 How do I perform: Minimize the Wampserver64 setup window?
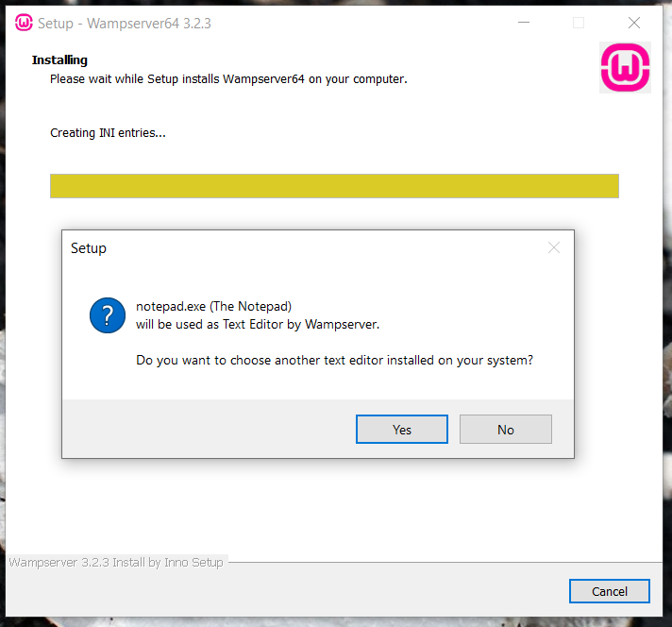[x=524, y=23]
